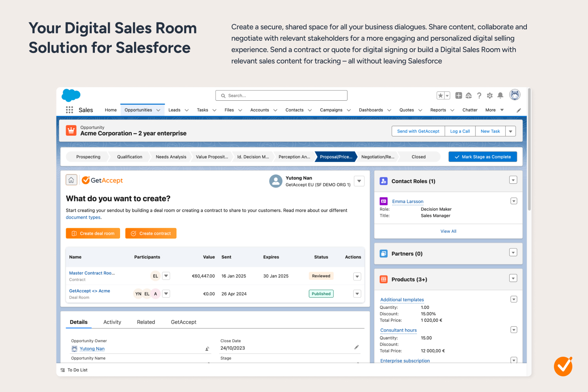Expand the Contact Roles panel dropdown
The image size is (588, 392).
click(513, 180)
